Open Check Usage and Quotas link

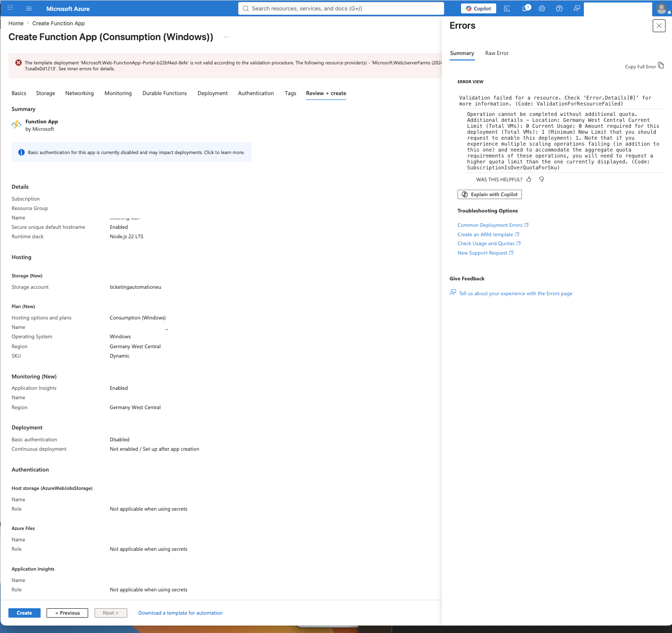tap(489, 243)
